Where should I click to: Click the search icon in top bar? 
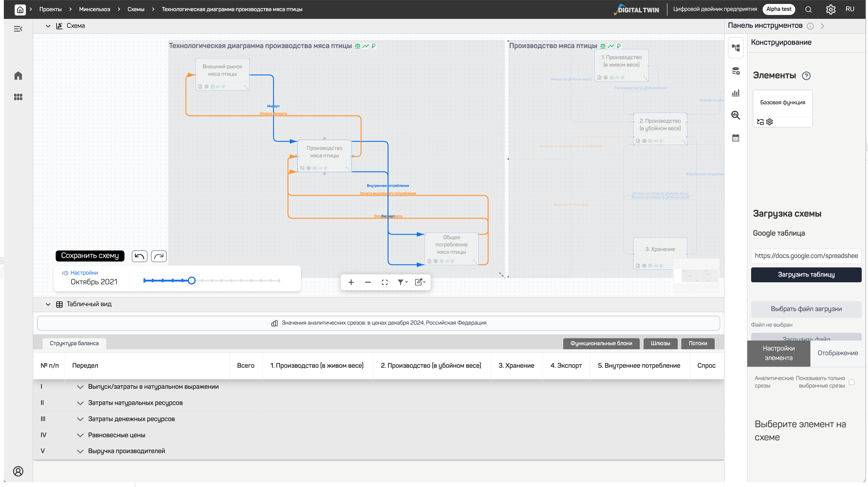pos(808,9)
